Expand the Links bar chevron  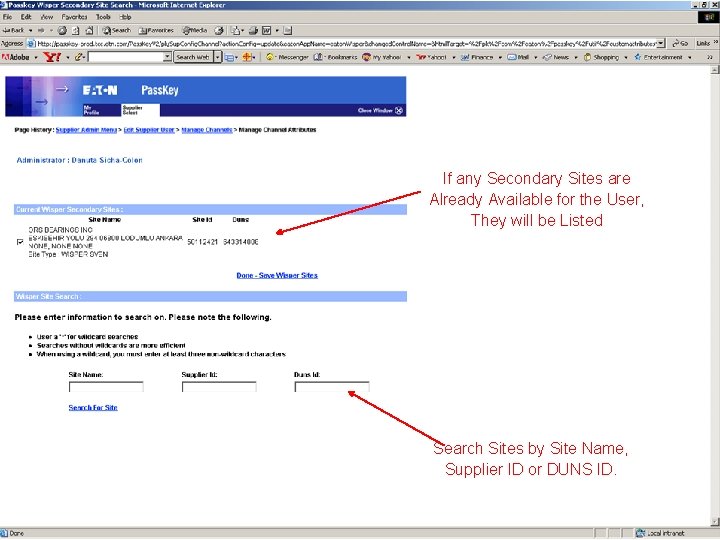715,43
